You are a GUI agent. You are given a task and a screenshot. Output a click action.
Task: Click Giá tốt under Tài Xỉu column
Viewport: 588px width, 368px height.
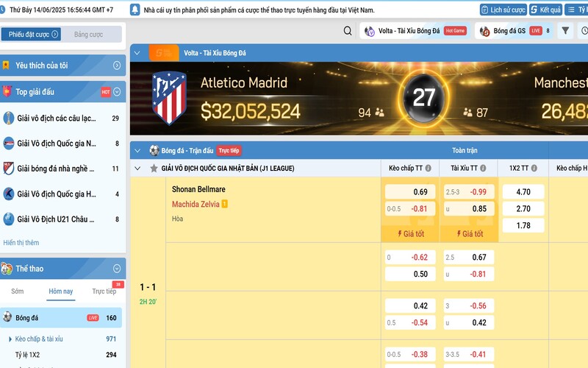click(x=469, y=234)
